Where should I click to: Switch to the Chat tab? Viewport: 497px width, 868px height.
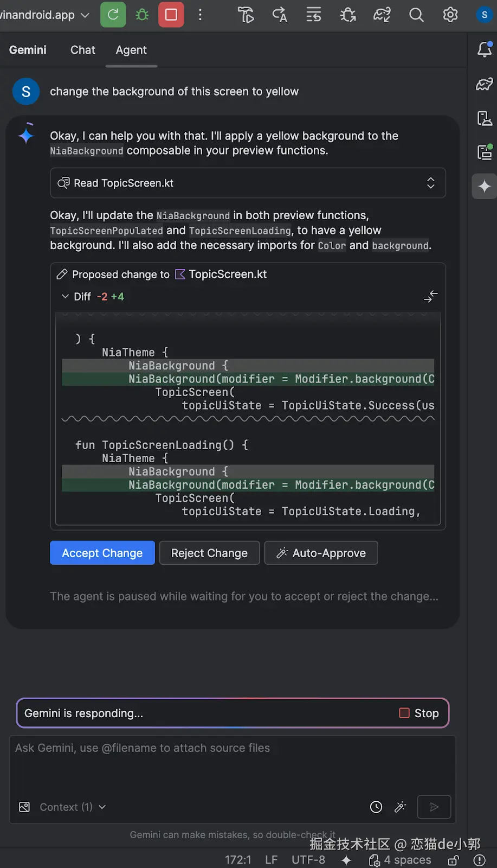(82, 50)
